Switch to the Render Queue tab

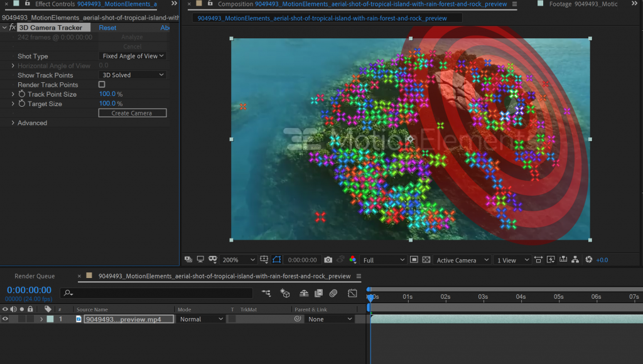[x=35, y=276]
